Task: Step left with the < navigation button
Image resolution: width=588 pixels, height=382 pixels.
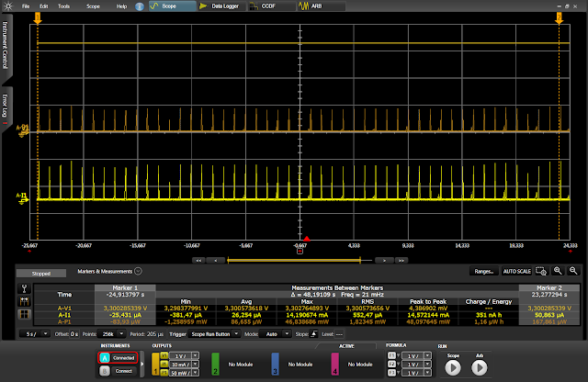Action: (x=216, y=260)
